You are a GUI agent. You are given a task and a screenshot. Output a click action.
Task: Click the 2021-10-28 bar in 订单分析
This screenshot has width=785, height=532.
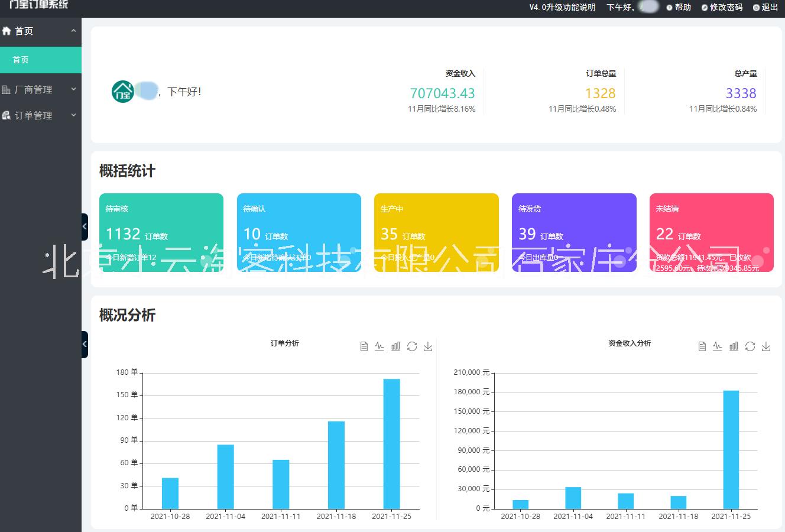coord(170,494)
